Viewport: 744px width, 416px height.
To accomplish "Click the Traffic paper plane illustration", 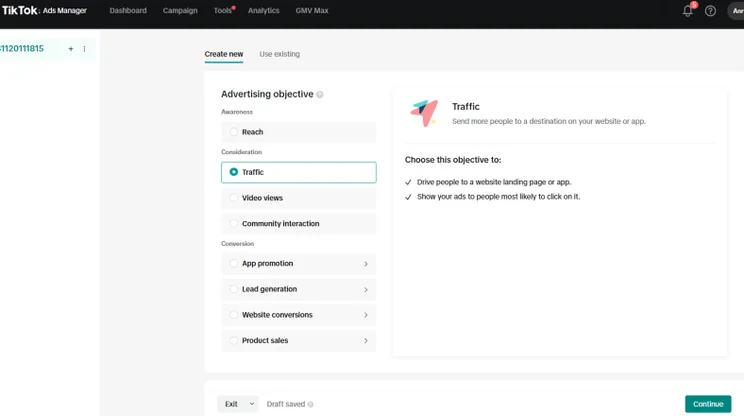I will pyautogui.click(x=424, y=113).
